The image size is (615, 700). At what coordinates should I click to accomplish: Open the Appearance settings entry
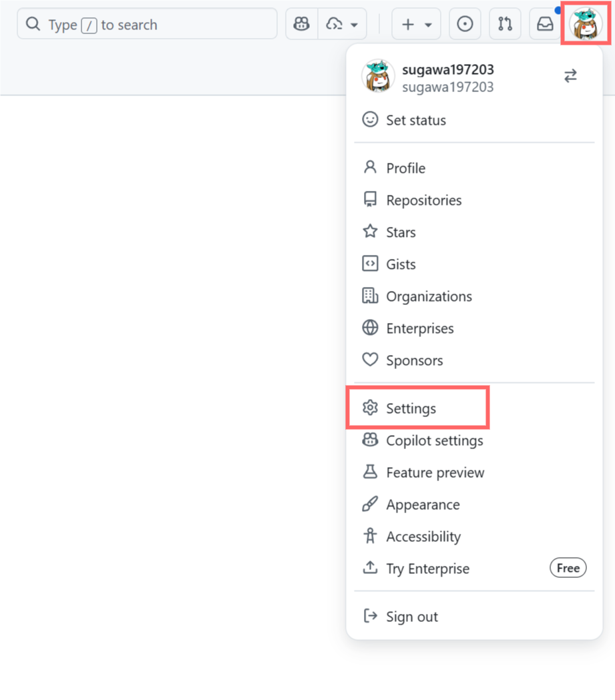(423, 504)
